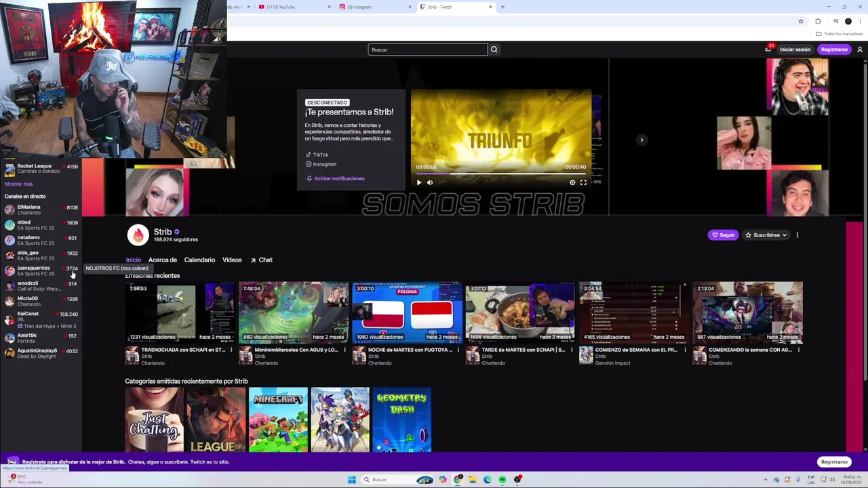The height and width of the screenshot is (488, 868).
Task: Follow Strib with the Seguir button
Action: 723,235
